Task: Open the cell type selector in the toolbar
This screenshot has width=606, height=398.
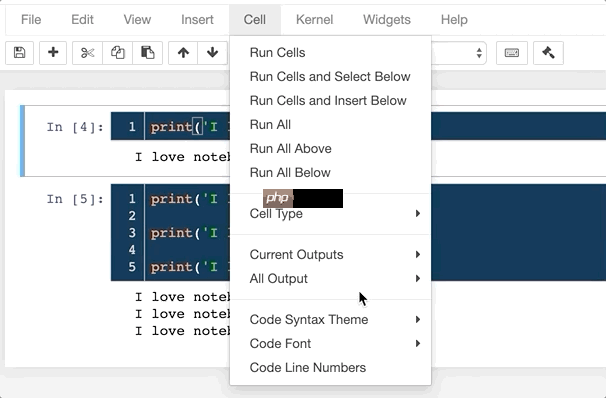Action: point(458,53)
